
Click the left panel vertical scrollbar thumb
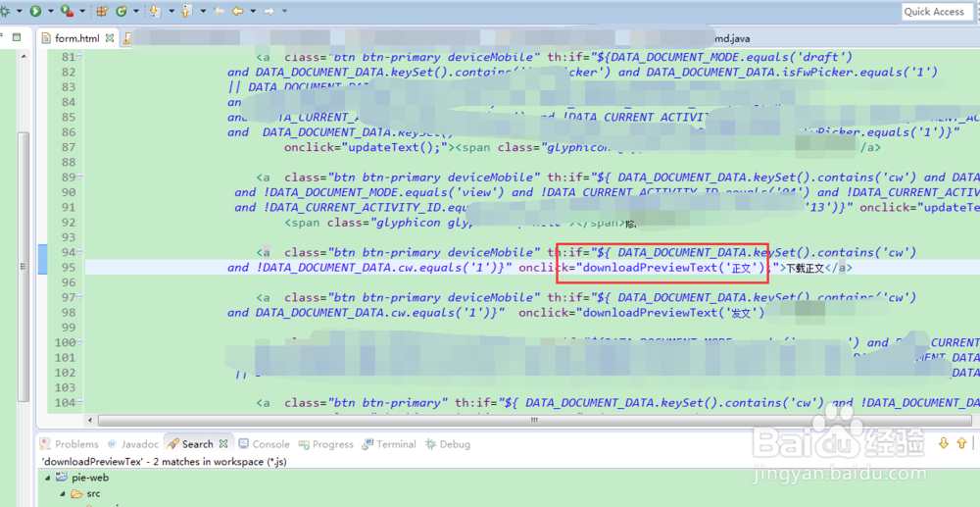[24, 267]
